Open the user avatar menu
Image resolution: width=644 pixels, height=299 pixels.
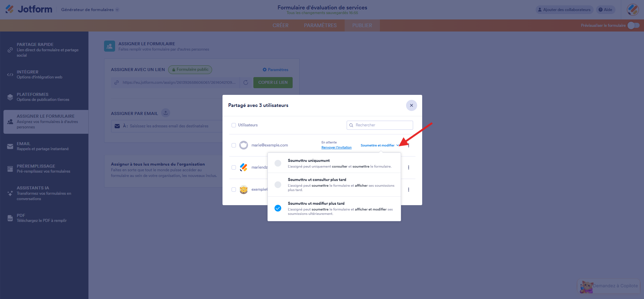[x=633, y=10]
